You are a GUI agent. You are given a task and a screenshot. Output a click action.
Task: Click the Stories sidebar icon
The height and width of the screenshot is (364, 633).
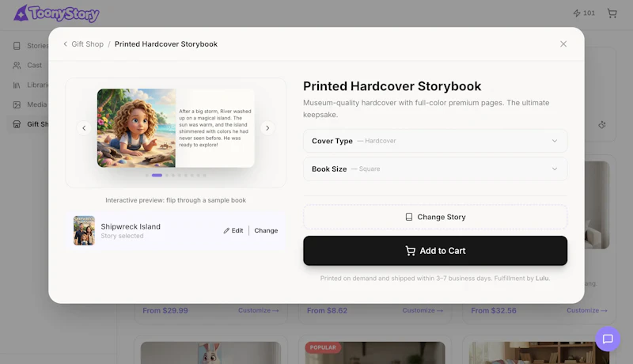click(x=17, y=46)
